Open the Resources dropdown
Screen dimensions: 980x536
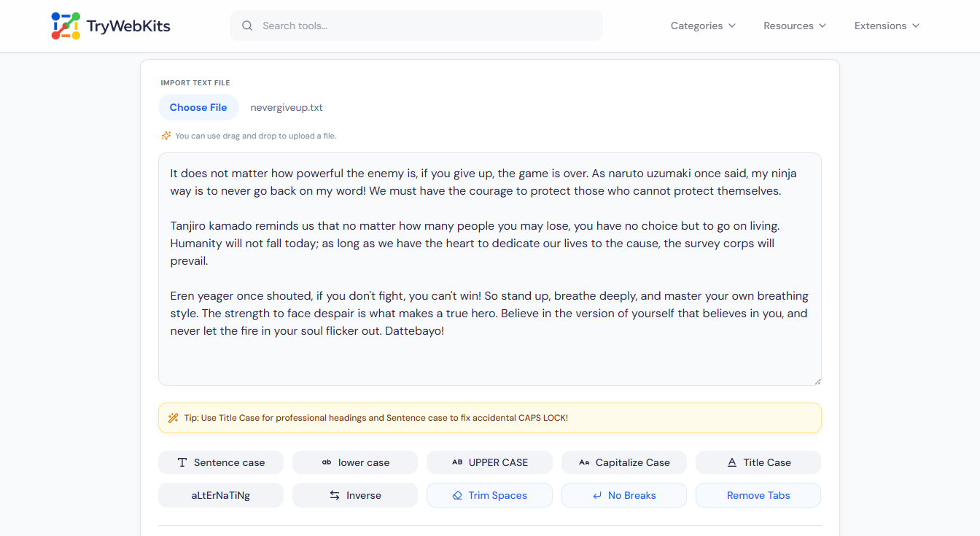[794, 26]
